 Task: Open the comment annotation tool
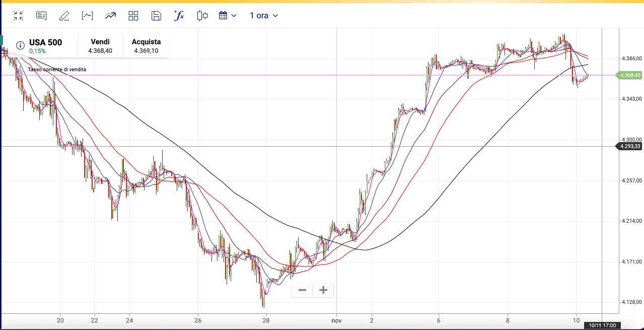tap(41, 16)
